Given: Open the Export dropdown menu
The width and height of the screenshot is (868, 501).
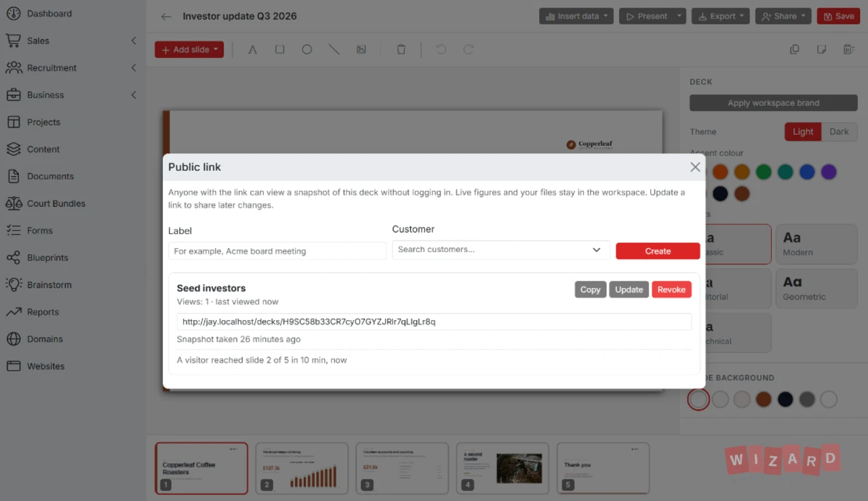Looking at the screenshot, I should [x=720, y=16].
